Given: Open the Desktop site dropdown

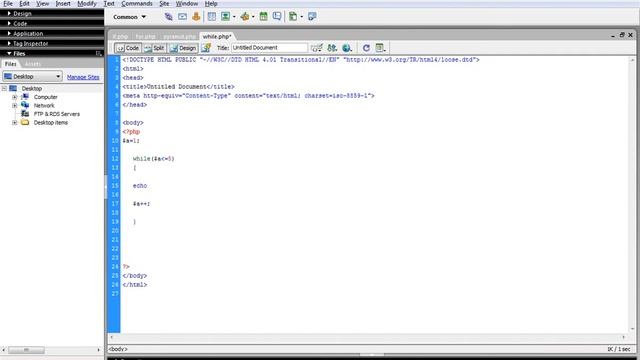Looking at the screenshot, I should (32, 76).
